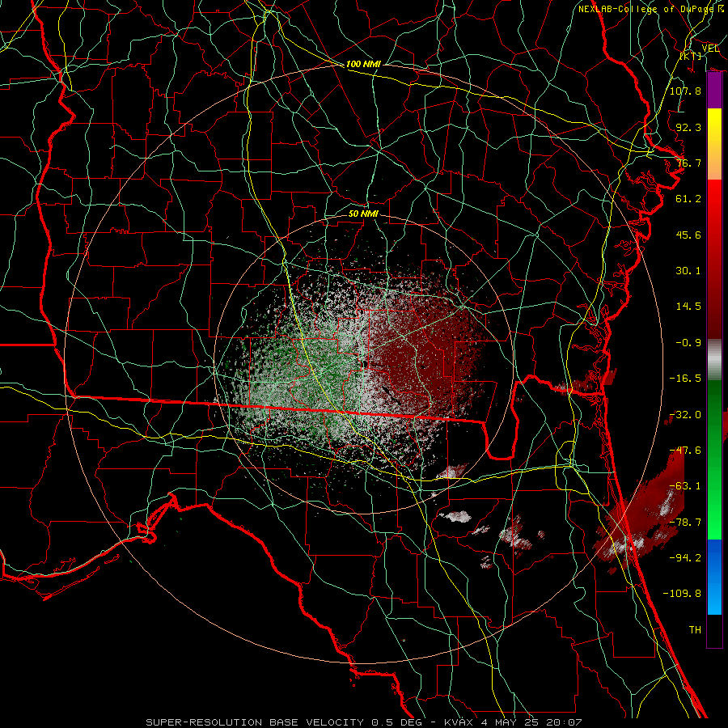
Task: Click the 61.2 velocity scale value
Action: (x=688, y=199)
